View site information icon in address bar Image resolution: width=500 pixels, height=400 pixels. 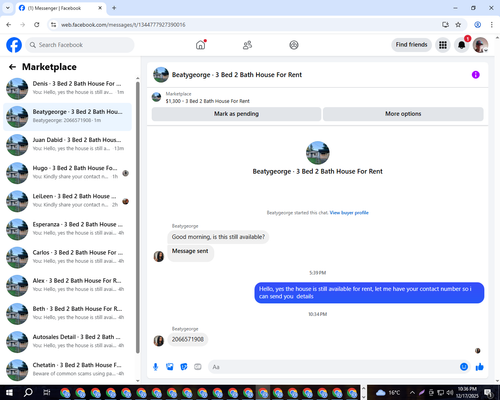53,25
